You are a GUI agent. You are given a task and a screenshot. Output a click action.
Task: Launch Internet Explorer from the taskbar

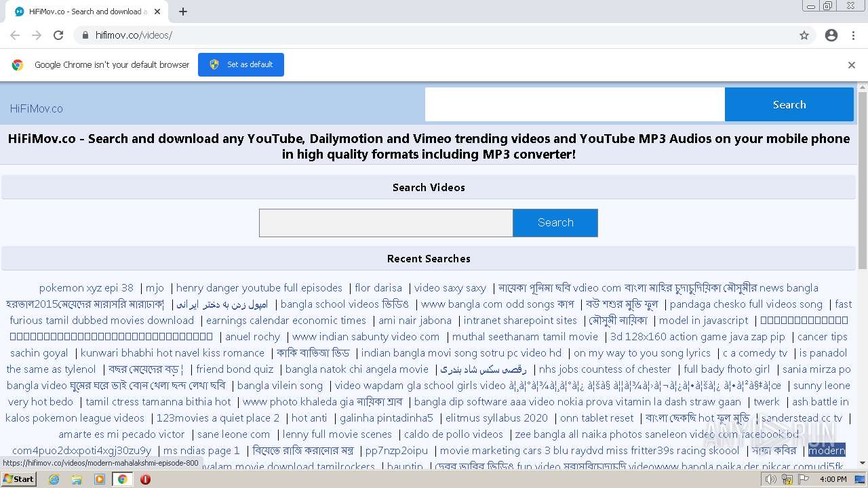[54, 479]
